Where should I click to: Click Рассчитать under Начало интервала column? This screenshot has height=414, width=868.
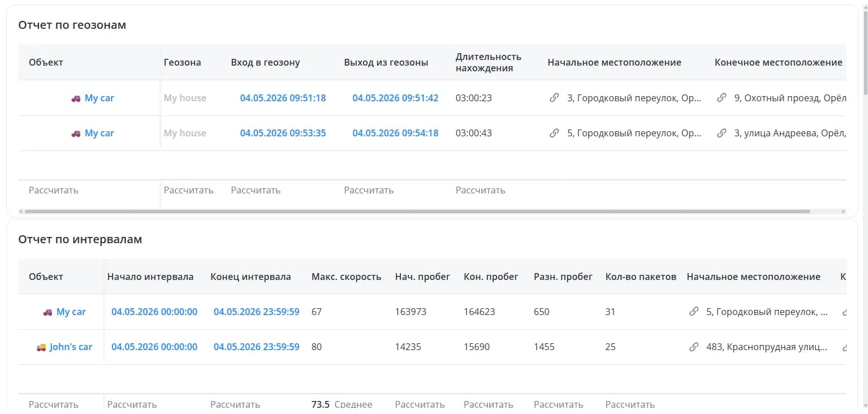132,404
